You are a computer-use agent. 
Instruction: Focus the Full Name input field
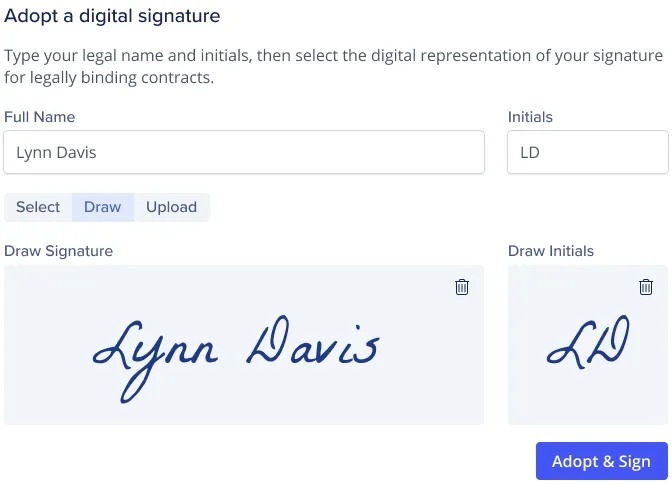(244, 152)
